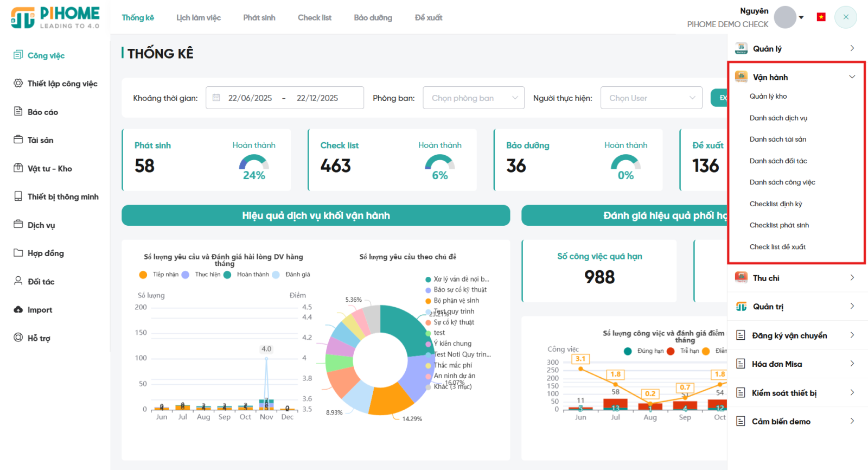This screenshot has height=470, width=868.
Task: Click Checklist định kỳ menu link
Action: point(775,204)
